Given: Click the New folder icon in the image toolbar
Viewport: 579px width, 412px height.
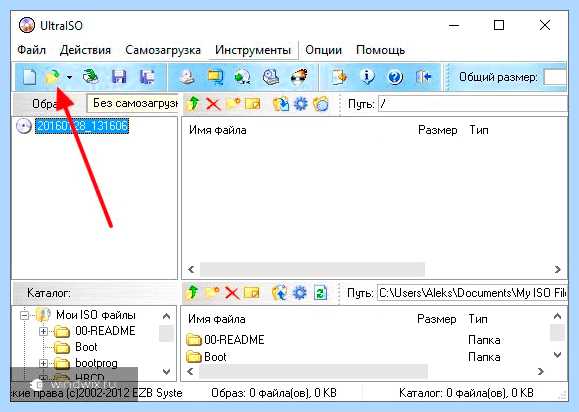Looking at the screenshot, I should pyautogui.click(x=233, y=104).
